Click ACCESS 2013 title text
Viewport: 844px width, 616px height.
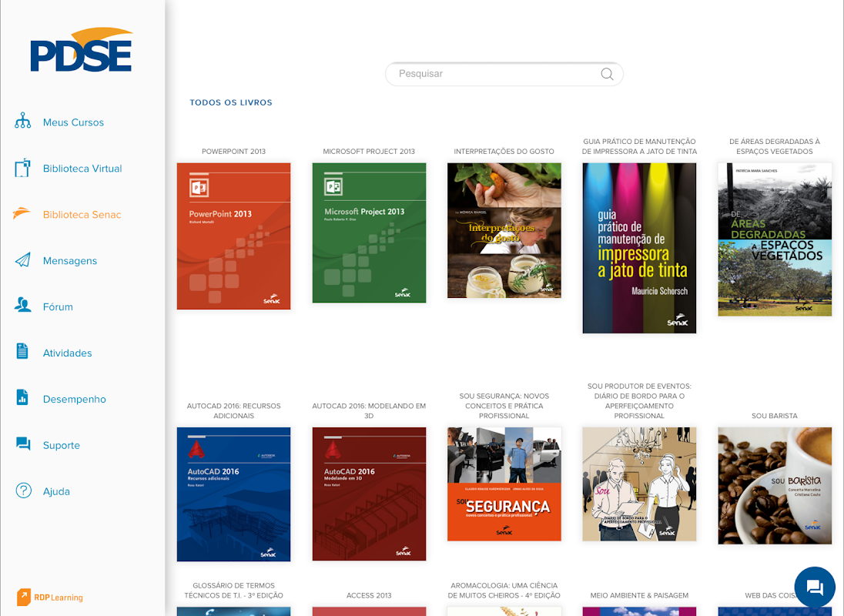pyautogui.click(x=370, y=595)
